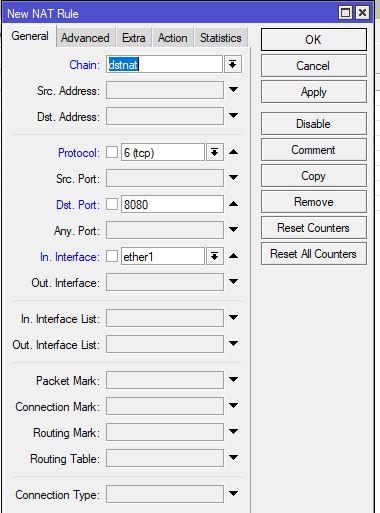Collapse the Dst. Port field
This screenshot has height=513, width=380.
[x=233, y=204]
